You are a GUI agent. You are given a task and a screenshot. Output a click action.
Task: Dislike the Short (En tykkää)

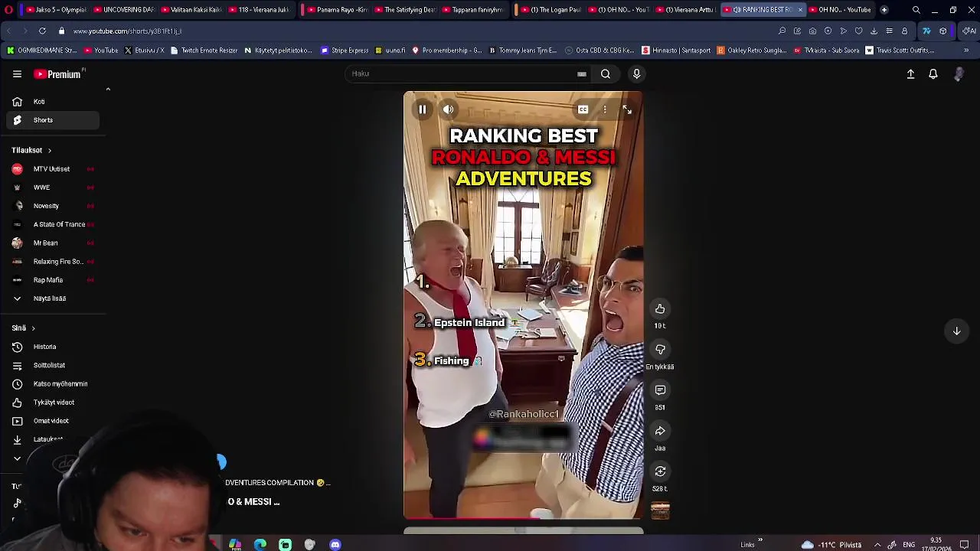click(x=660, y=349)
